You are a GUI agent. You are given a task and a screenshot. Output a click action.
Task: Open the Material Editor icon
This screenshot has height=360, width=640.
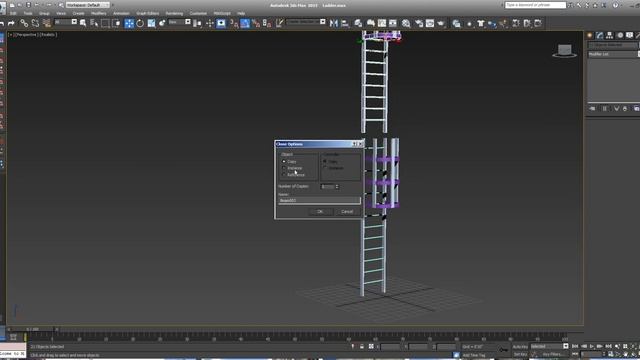[x=406, y=24]
